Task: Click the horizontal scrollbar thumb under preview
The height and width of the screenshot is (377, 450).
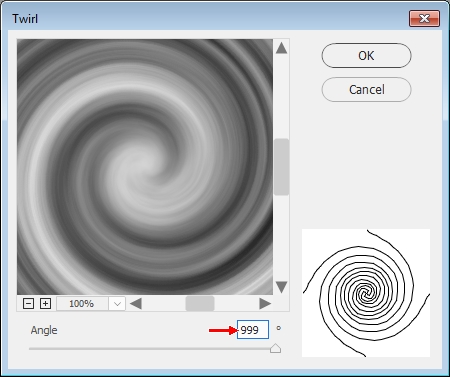Action: 200,303
